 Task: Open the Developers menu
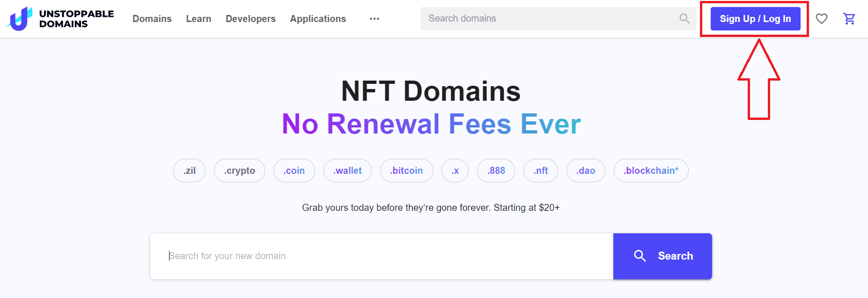point(250,19)
